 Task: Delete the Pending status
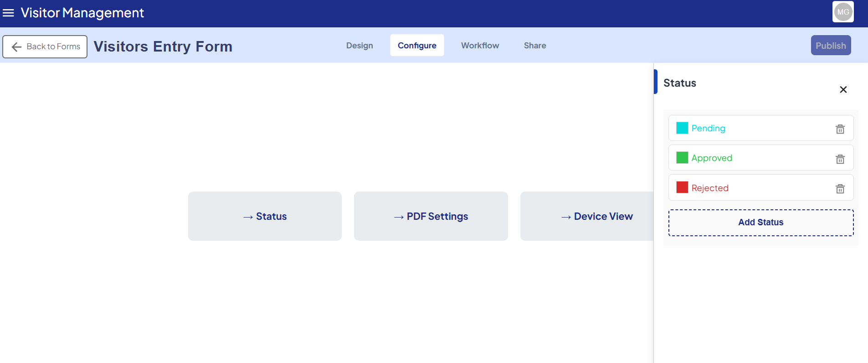(x=840, y=129)
